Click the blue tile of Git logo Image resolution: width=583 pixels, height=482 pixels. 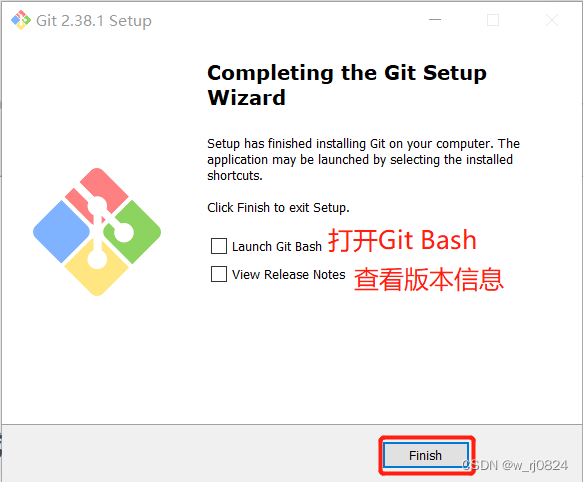pyautogui.click(x=61, y=232)
